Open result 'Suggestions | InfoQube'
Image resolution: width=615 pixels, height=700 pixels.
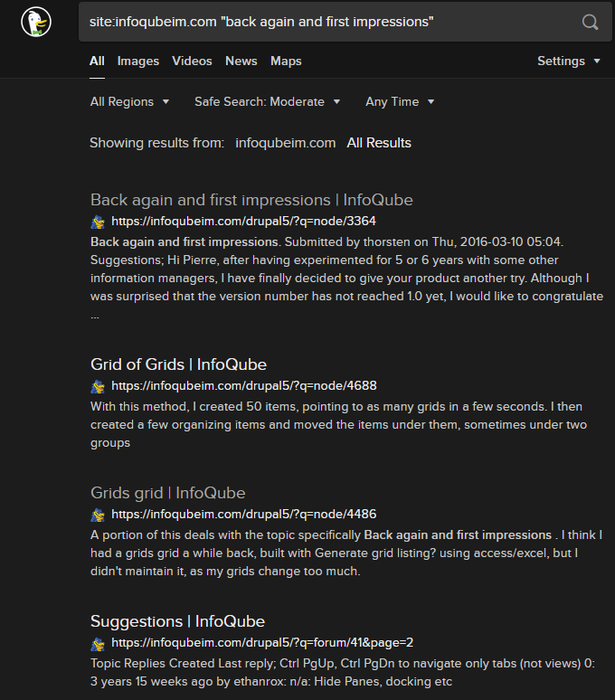click(x=177, y=622)
